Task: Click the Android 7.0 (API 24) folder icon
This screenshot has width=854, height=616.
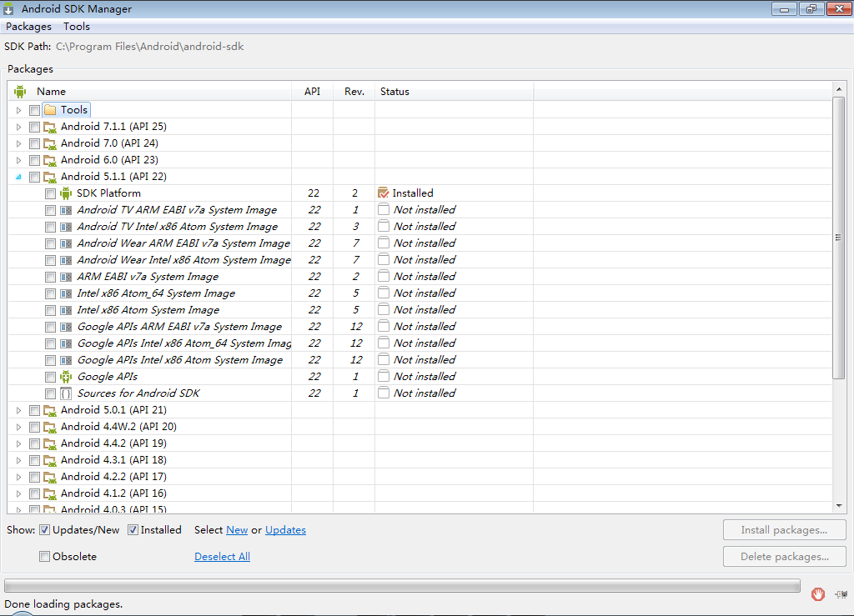Action: click(50, 143)
